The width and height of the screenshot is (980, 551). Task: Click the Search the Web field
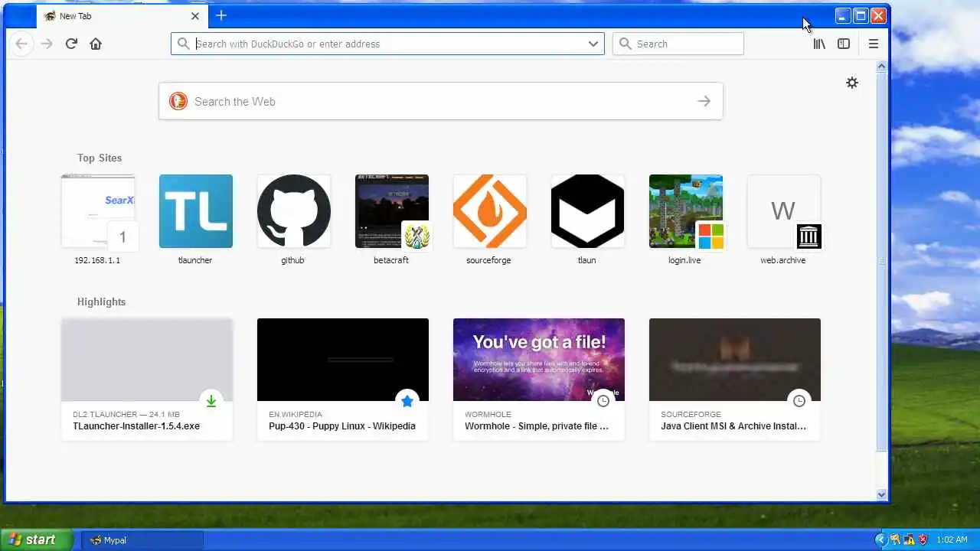(440, 101)
